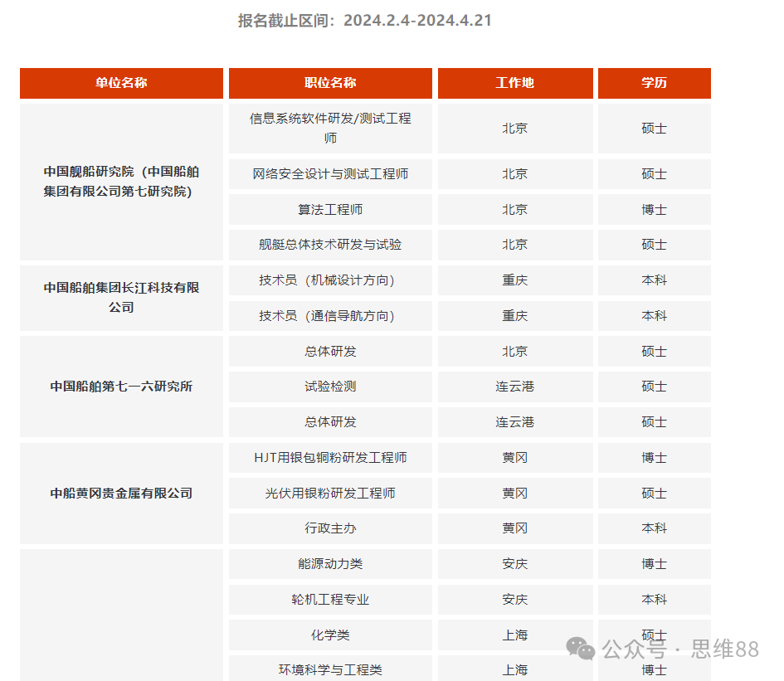Click 上海 in the 环境科学与工程类 row
784x681 pixels.
(515, 669)
